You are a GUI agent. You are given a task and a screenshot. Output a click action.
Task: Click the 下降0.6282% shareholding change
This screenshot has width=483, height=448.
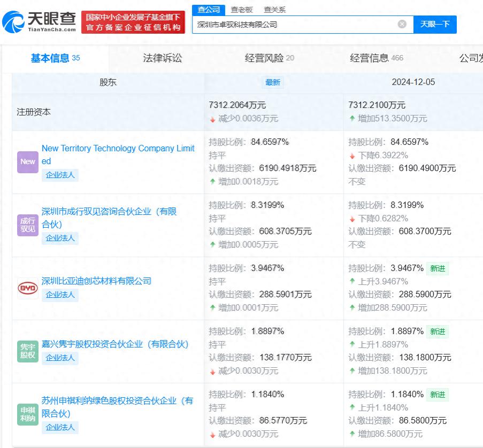pos(383,219)
